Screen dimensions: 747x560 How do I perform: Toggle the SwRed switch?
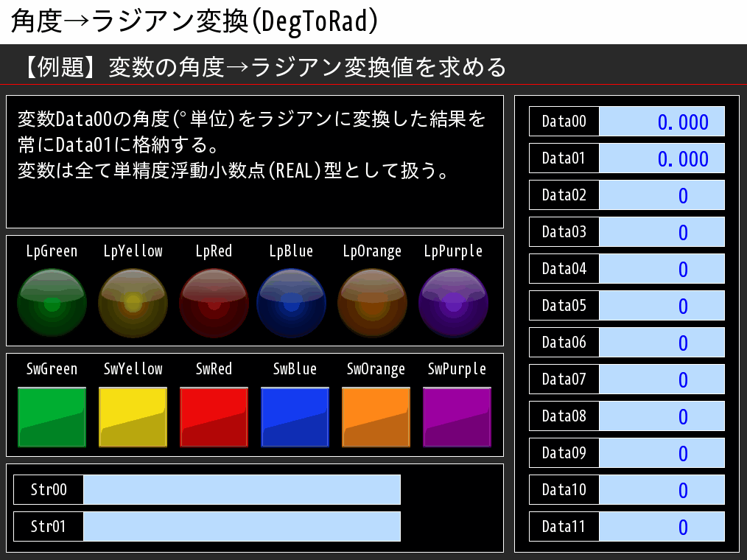click(x=214, y=417)
